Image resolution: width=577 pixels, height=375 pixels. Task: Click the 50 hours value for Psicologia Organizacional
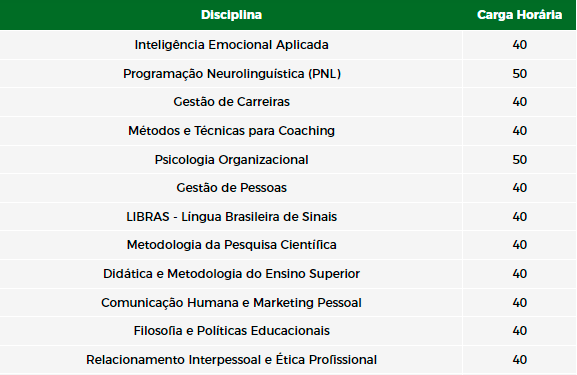click(520, 160)
